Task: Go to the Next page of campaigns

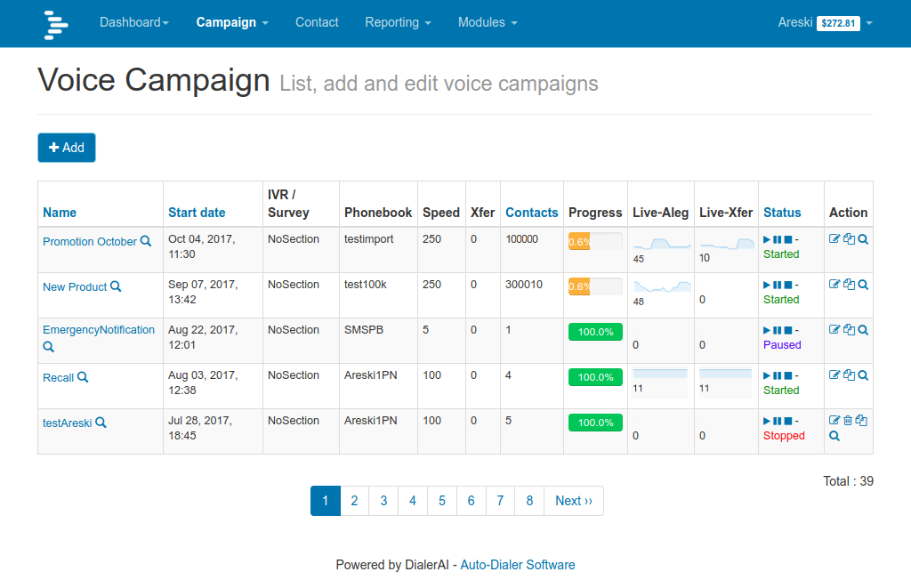Action: click(574, 501)
